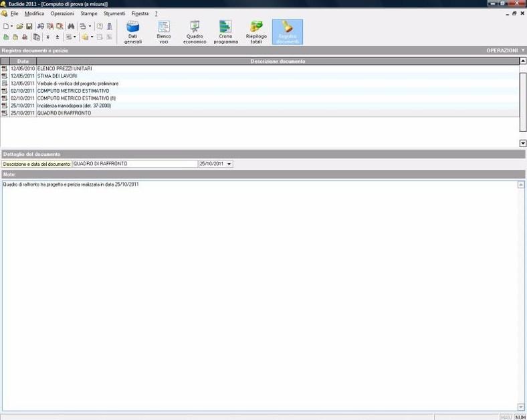The image size is (527, 420).
Task: Show the Quadro economico view
Action: point(195,31)
